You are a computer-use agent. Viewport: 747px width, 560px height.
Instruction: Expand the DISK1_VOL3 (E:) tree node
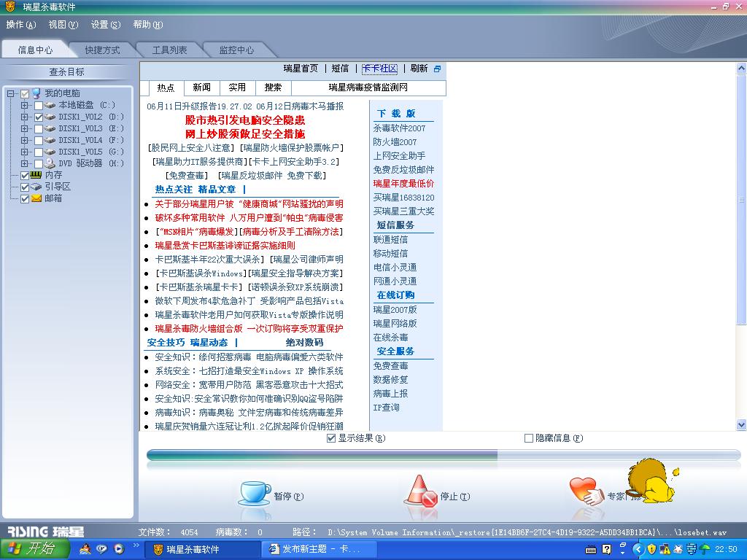pos(24,128)
